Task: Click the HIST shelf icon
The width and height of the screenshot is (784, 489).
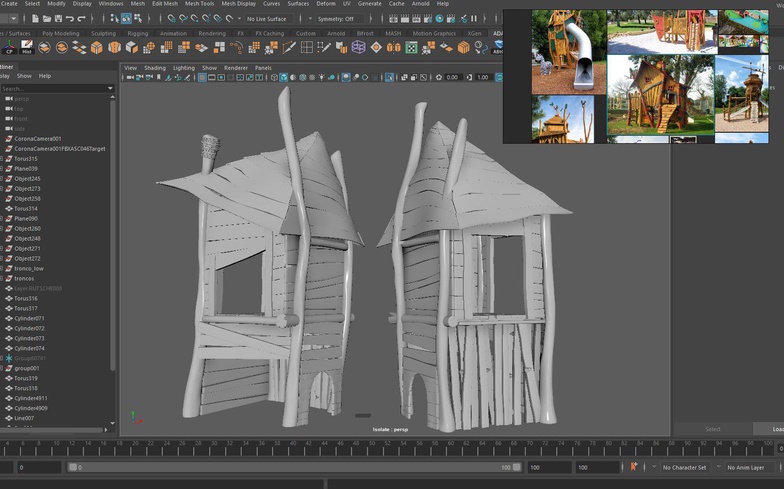Action: (27, 48)
